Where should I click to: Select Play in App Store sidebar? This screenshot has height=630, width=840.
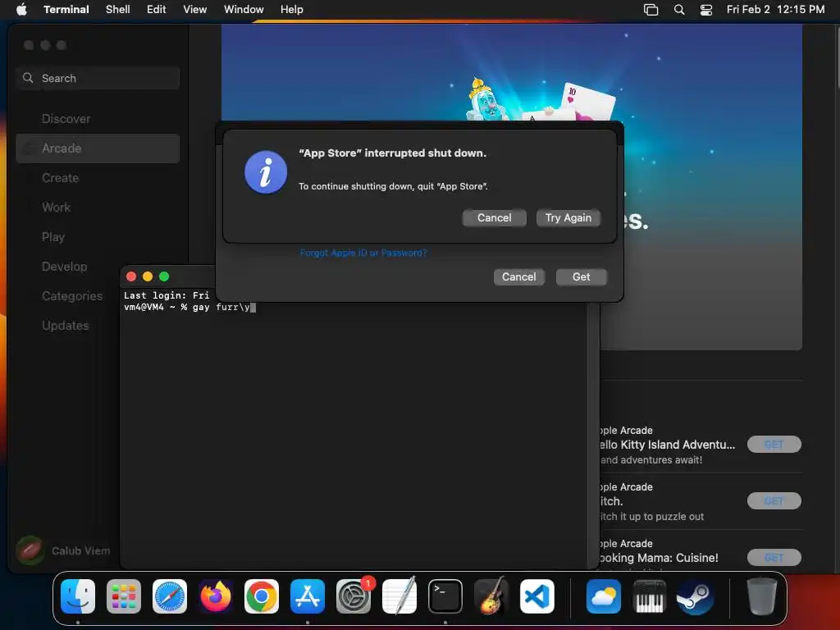coord(98,237)
